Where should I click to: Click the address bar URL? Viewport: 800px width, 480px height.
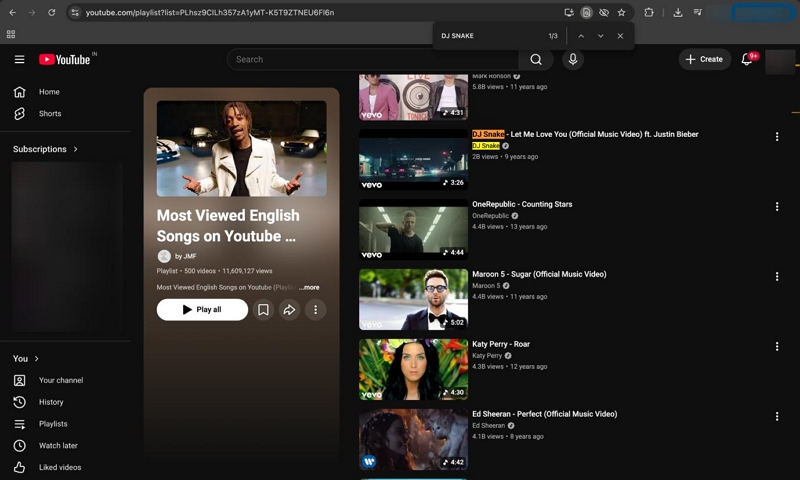click(210, 12)
